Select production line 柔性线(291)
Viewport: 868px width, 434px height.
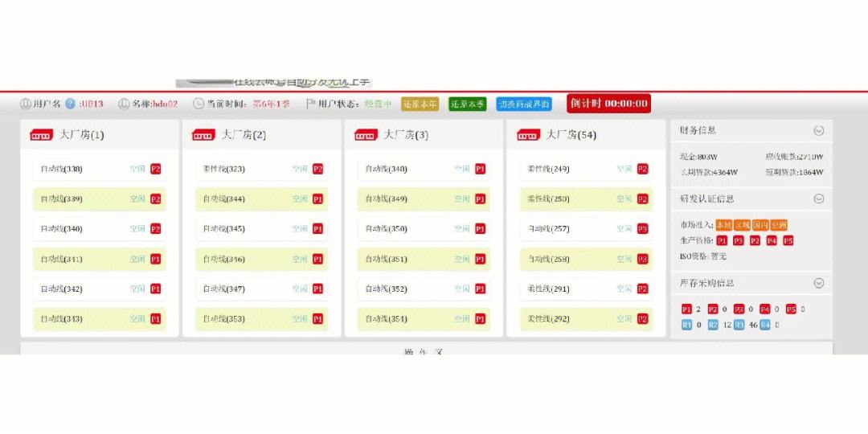587,289
